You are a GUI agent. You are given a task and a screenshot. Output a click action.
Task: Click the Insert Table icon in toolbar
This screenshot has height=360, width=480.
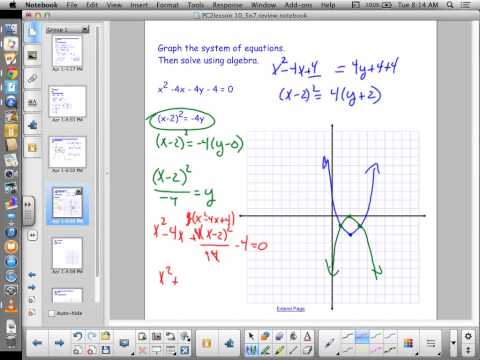pos(171,350)
